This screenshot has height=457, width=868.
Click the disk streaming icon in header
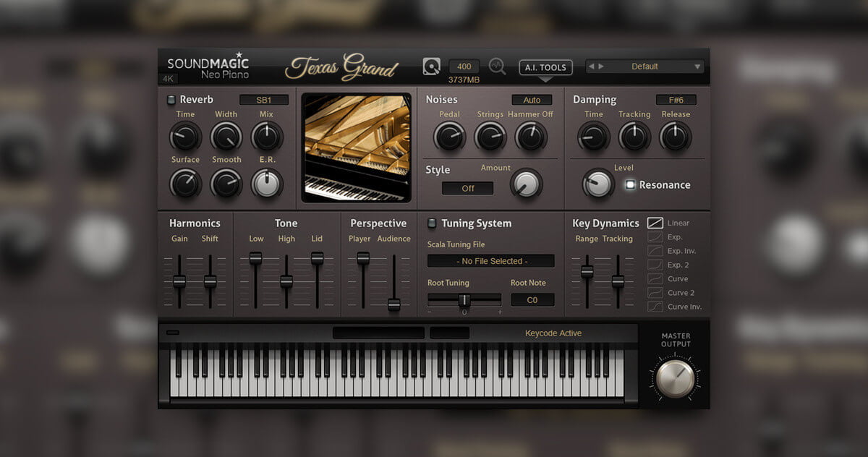tap(431, 67)
